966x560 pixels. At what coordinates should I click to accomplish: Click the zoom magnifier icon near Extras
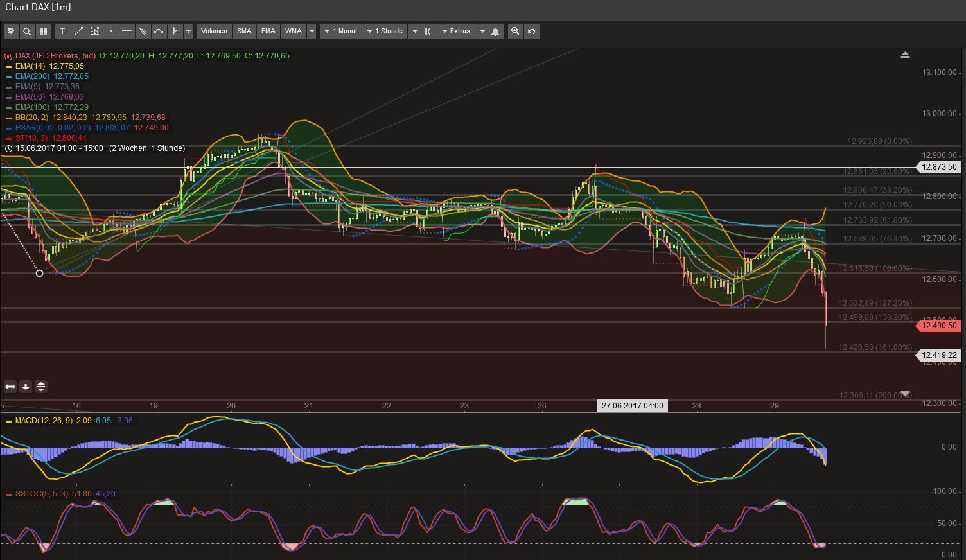(515, 31)
